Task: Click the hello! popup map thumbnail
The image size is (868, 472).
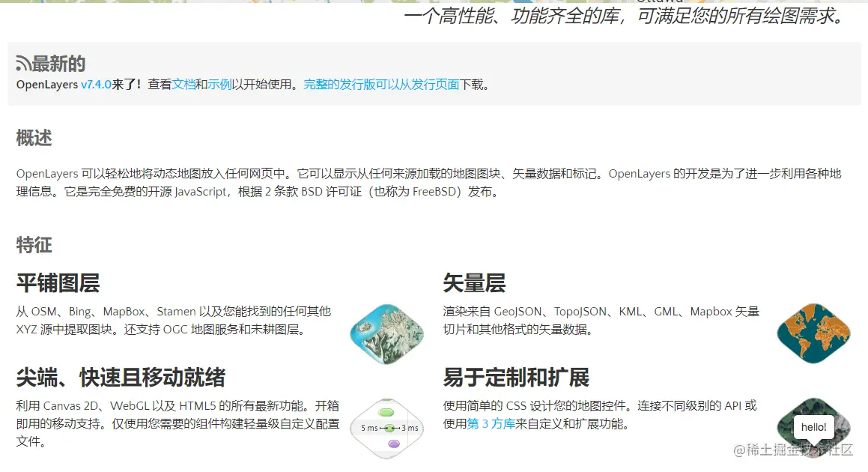Action: tap(814, 428)
